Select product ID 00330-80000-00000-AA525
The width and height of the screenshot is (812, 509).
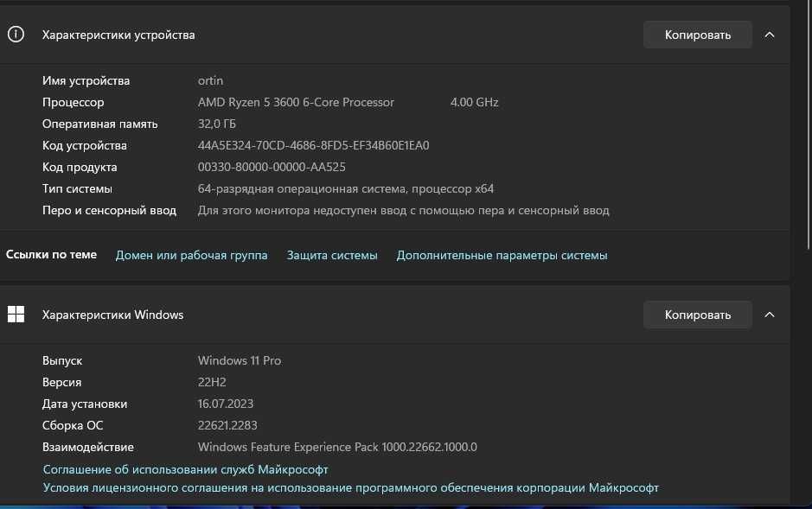(x=272, y=167)
